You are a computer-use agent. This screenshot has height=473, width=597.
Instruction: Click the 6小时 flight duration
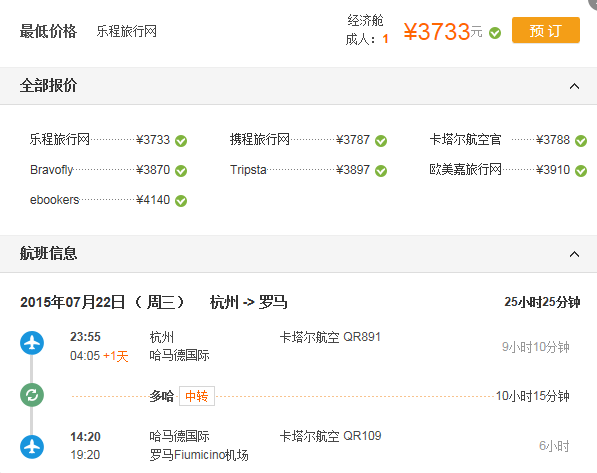pos(554,446)
